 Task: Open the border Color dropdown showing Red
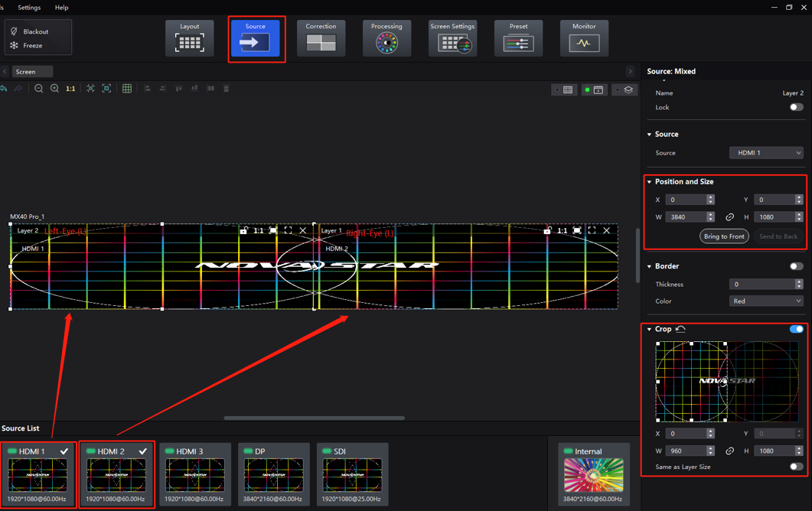point(766,301)
